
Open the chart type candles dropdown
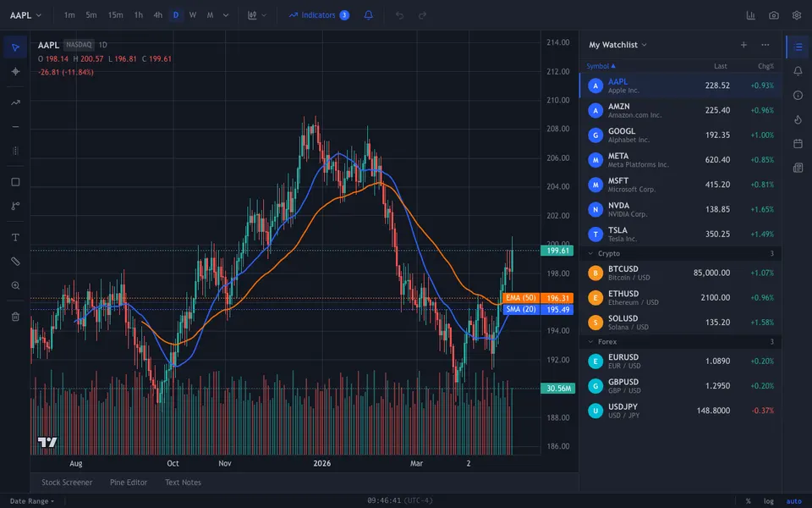[x=257, y=15]
